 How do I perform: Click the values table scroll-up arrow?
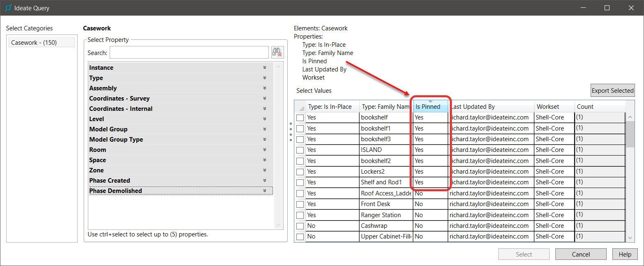630,117
